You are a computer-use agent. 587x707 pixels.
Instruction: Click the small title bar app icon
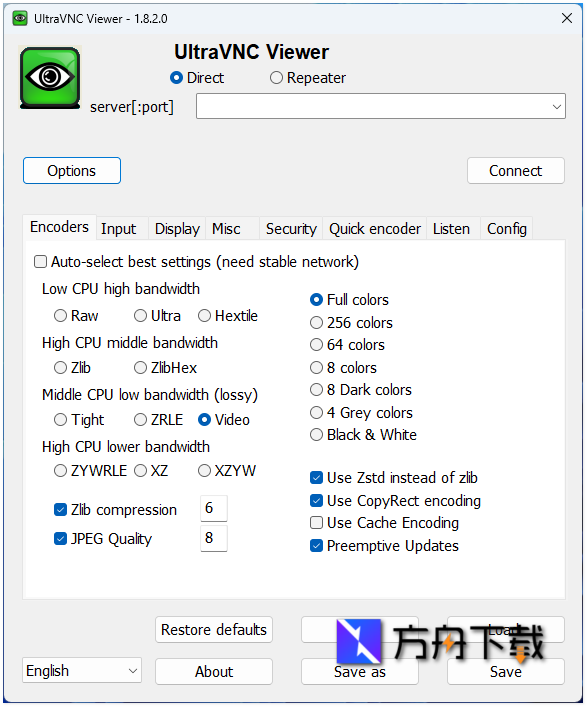point(20,18)
